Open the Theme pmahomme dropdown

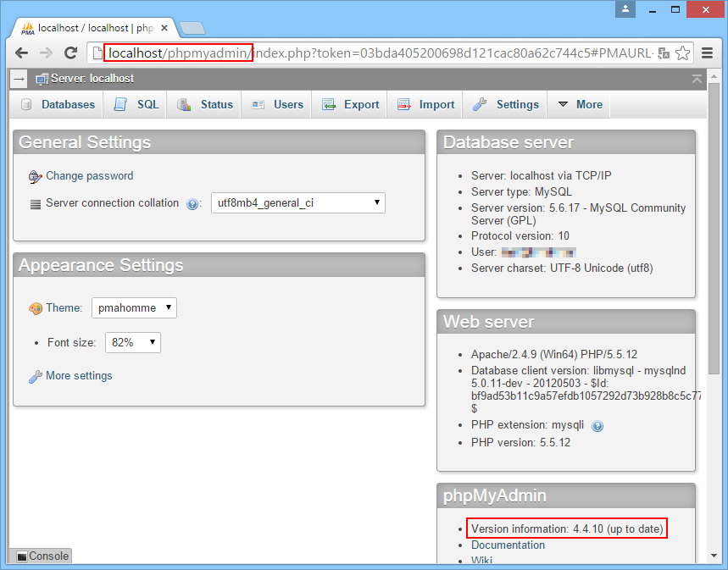point(134,307)
